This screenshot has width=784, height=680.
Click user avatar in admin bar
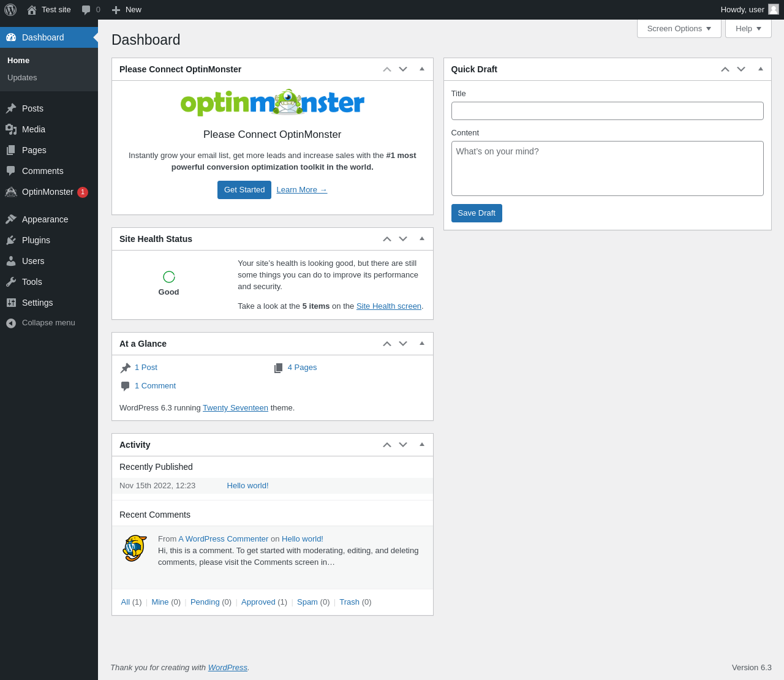pos(774,9)
